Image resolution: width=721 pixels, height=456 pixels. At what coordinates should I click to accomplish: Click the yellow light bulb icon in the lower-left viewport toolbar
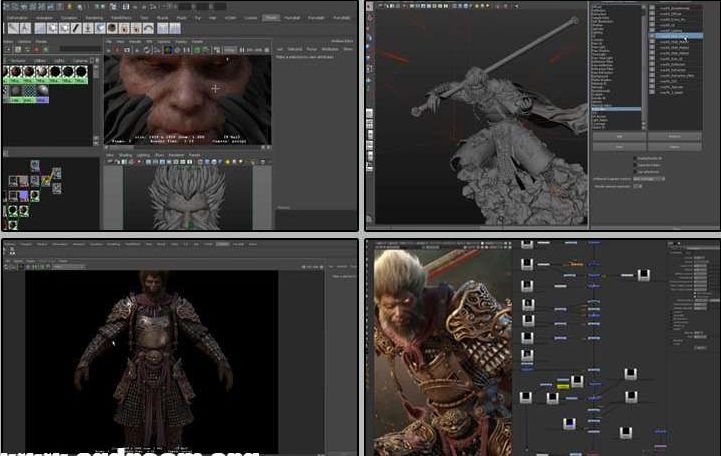228,162
